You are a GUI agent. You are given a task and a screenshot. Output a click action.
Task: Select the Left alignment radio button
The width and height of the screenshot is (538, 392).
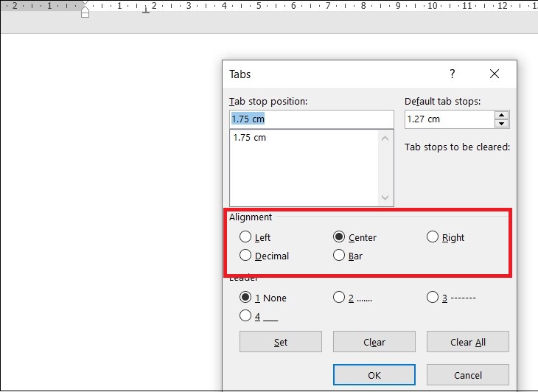245,237
